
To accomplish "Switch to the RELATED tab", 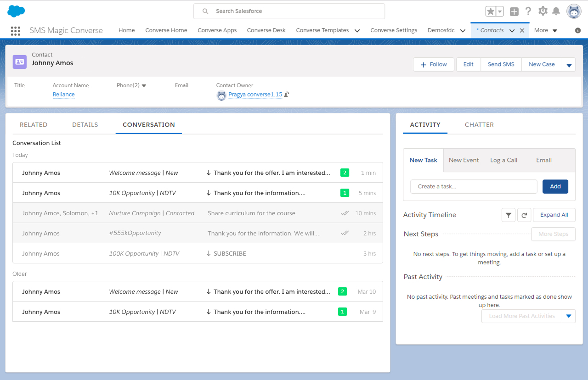I will (34, 124).
